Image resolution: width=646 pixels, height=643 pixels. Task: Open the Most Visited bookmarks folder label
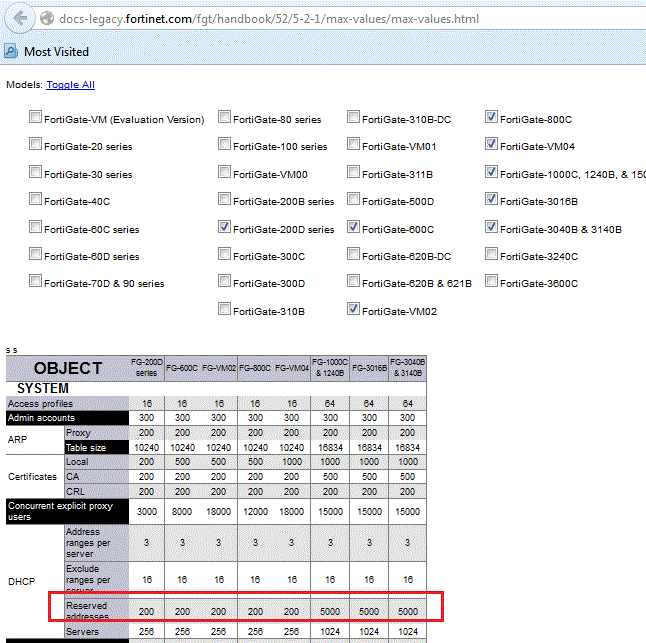pos(56,52)
